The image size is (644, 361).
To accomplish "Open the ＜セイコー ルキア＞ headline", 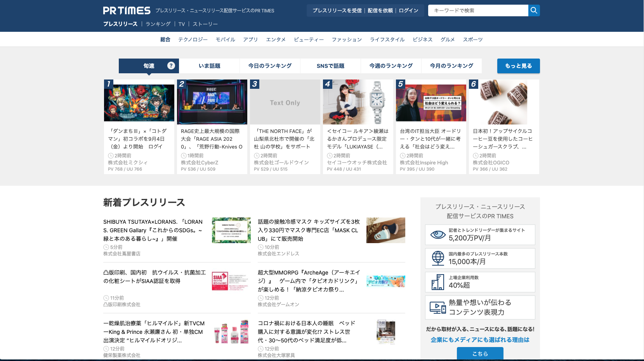I will [358, 139].
